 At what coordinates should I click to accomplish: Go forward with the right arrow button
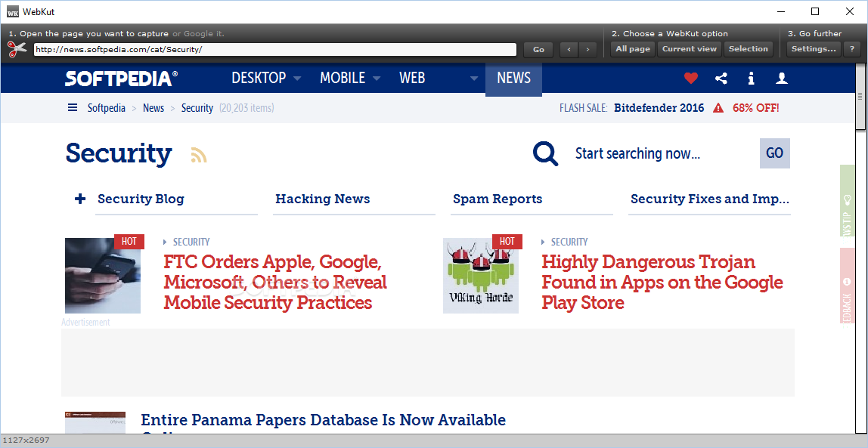[588, 49]
